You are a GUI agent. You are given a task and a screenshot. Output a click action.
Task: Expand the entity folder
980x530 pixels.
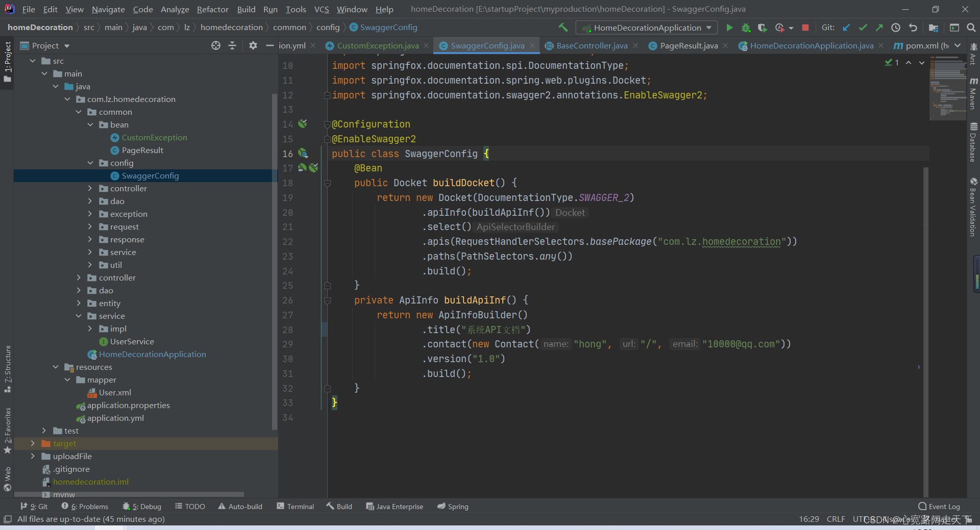tap(79, 303)
